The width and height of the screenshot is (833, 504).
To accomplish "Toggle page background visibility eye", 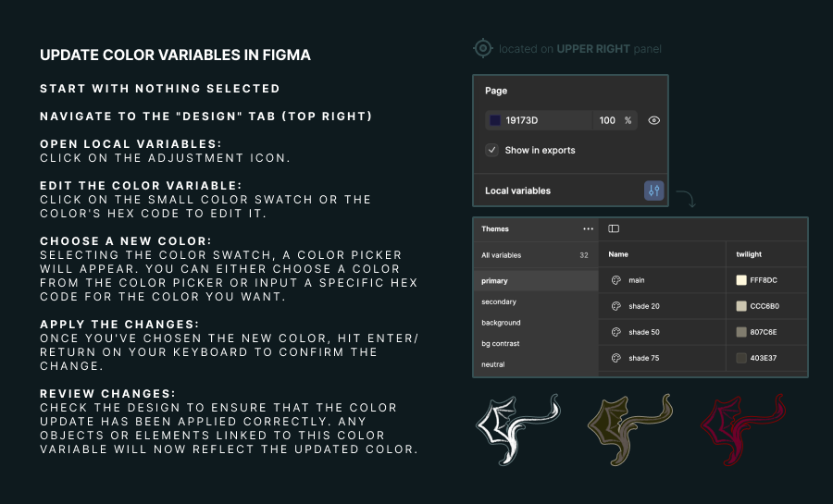I will (x=653, y=120).
